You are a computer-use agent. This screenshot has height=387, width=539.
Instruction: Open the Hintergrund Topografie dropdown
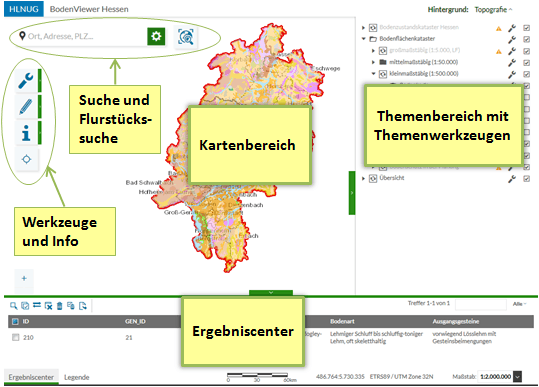[x=493, y=10]
